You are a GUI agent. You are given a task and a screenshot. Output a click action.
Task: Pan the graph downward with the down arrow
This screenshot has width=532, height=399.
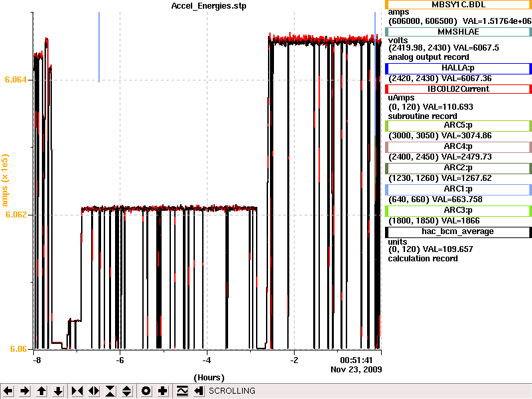[x=58, y=391]
